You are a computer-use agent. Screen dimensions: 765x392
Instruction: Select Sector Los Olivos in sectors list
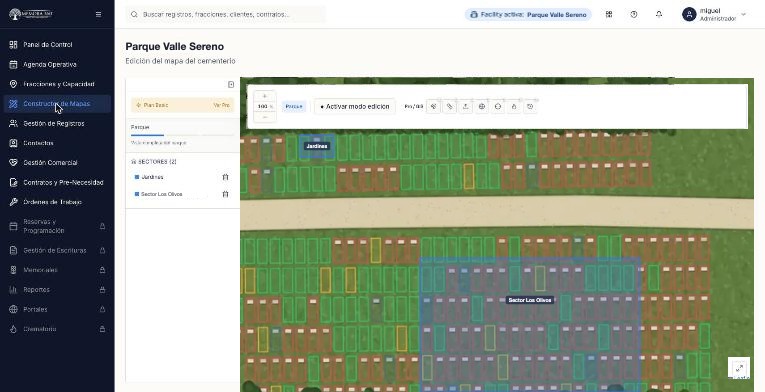click(161, 194)
